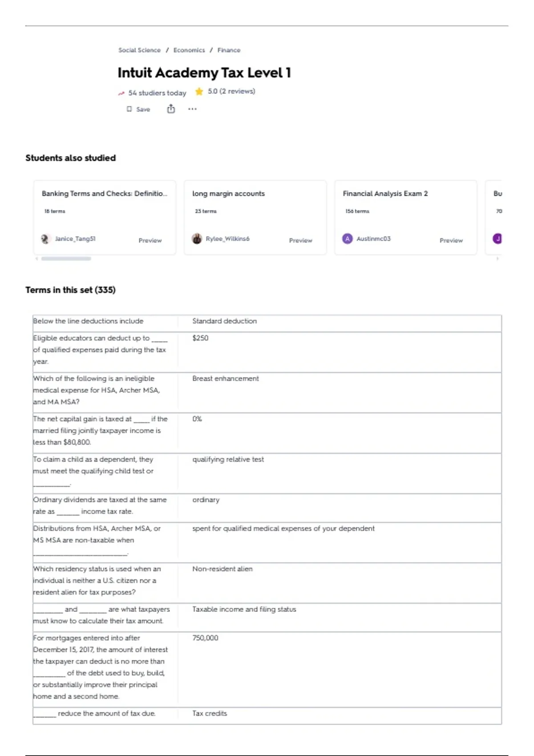Click Janice_Tang51's profile avatar
Screen dimensions: 534x756
pyautogui.click(x=45, y=239)
